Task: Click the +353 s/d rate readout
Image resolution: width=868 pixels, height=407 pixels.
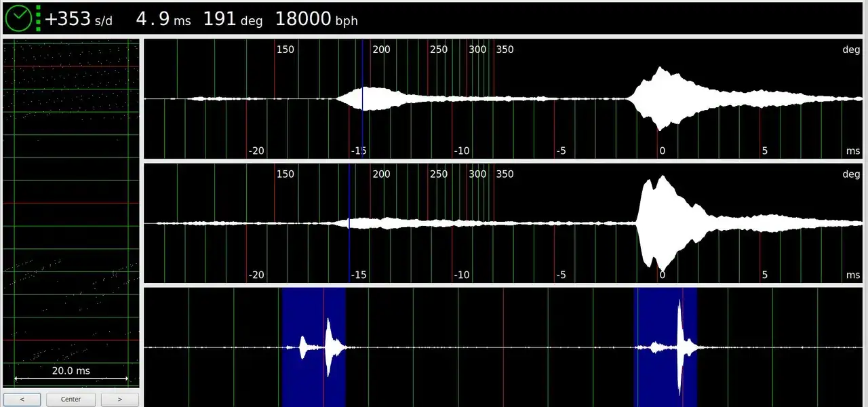Action: [x=79, y=20]
